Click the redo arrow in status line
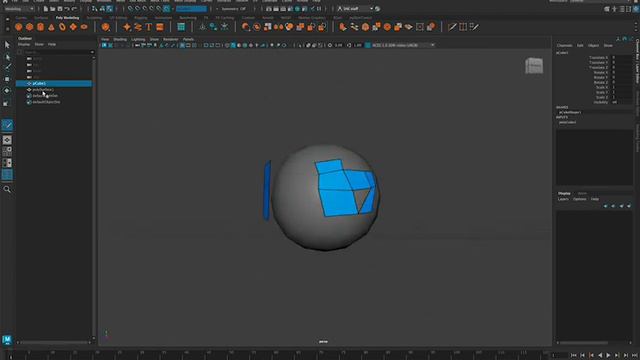This screenshot has height=360, width=640. [74, 9]
